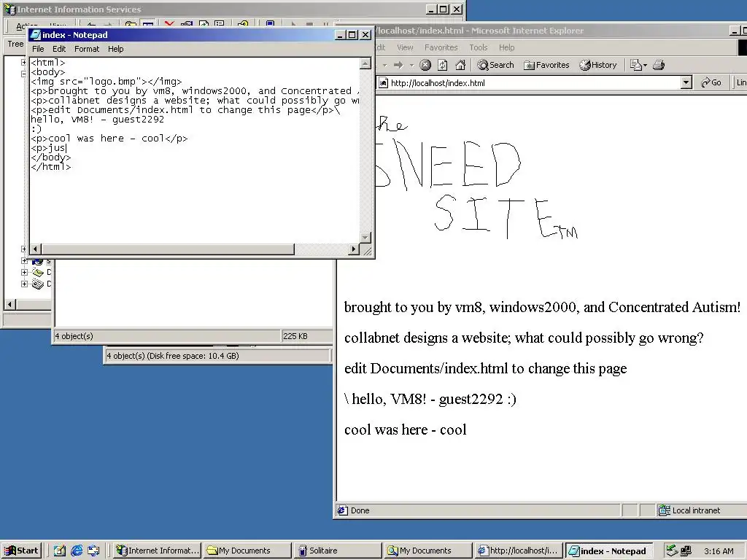Viewport: 747px width, 560px height.
Task: Click the 'cool was here - cool' text on webpage
Action: click(x=406, y=429)
